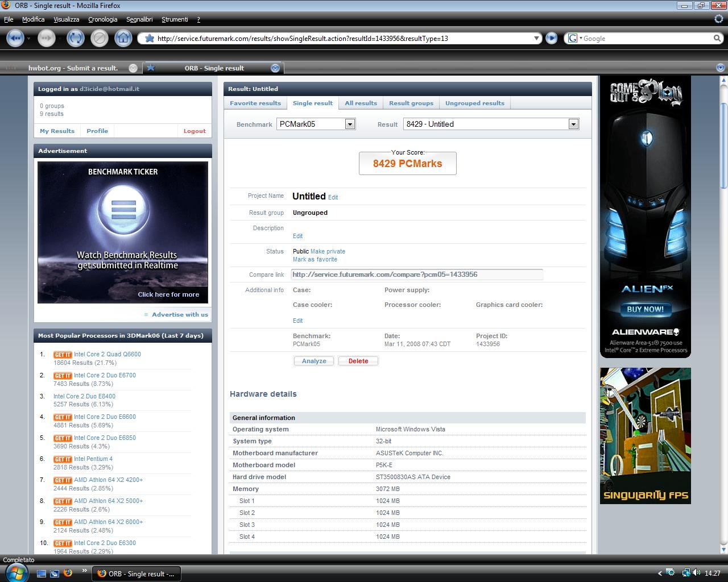Click the volume icon in system tray
The image size is (728, 582).
(697, 573)
